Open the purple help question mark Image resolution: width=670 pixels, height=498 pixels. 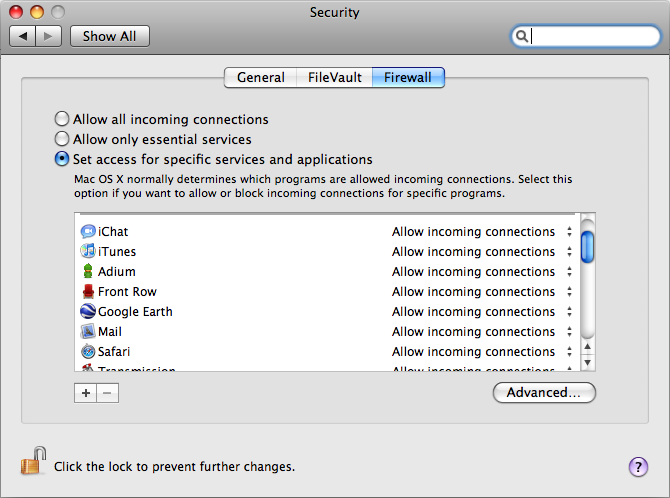(638, 467)
